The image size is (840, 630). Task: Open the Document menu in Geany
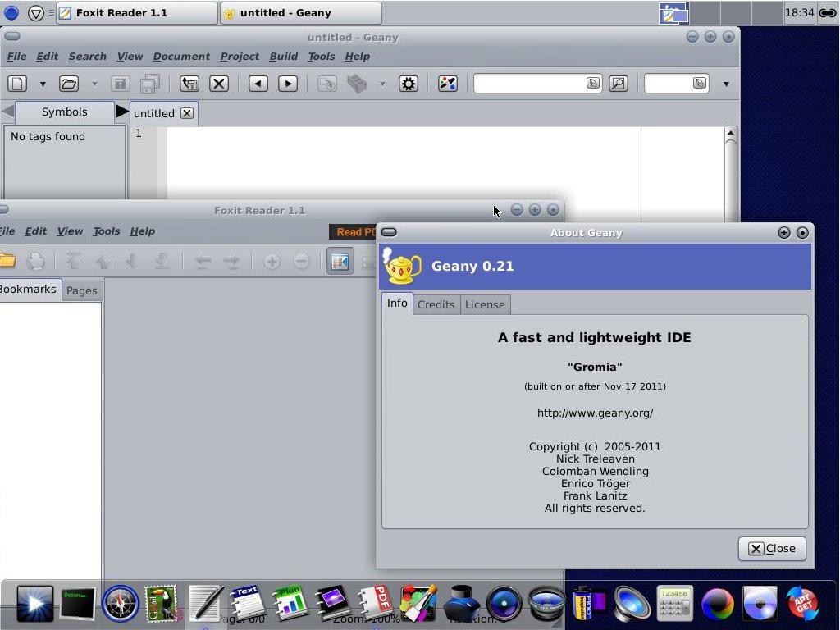181,57
